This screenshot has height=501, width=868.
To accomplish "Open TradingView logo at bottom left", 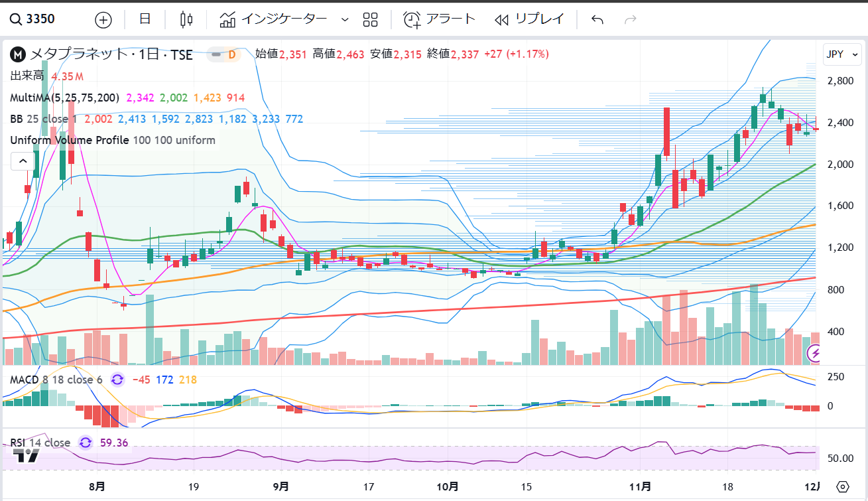I will [27, 455].
